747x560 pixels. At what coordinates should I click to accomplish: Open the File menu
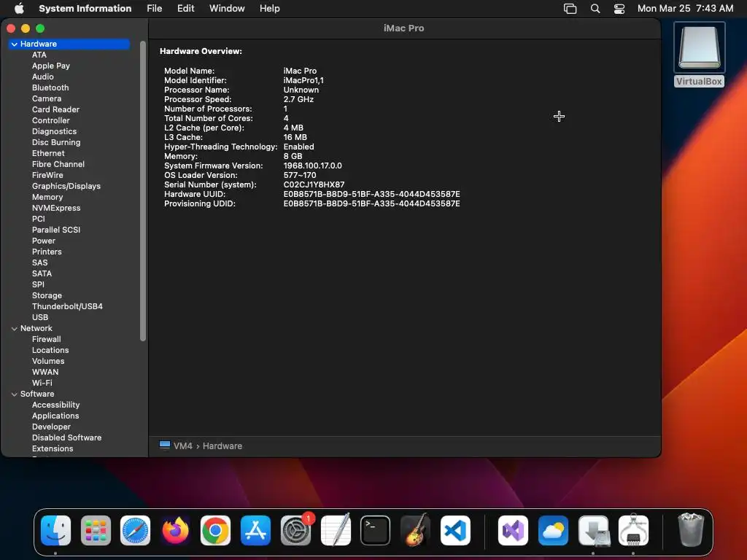point(155,8)
